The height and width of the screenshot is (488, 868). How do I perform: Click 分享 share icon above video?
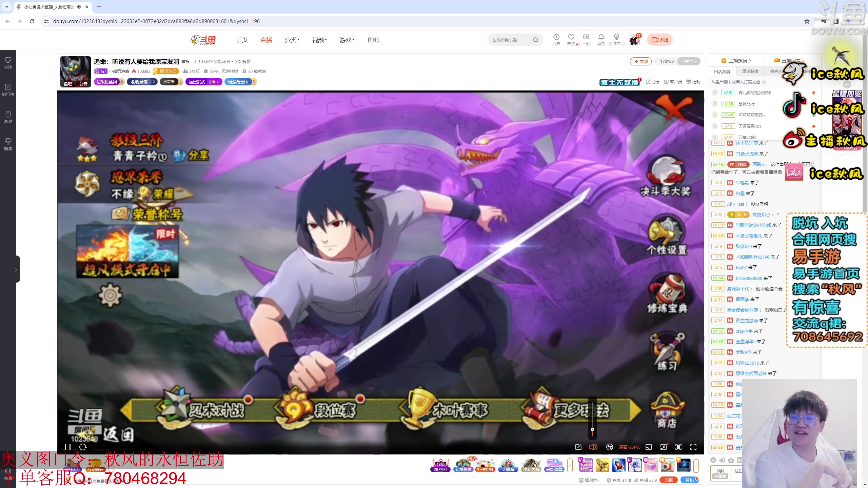[x=653, y=82]
